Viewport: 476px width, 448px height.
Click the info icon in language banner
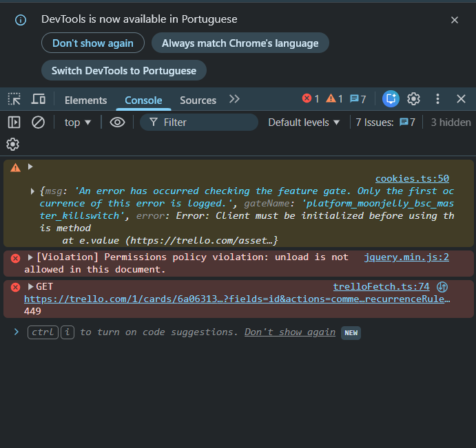coord(21,20)
